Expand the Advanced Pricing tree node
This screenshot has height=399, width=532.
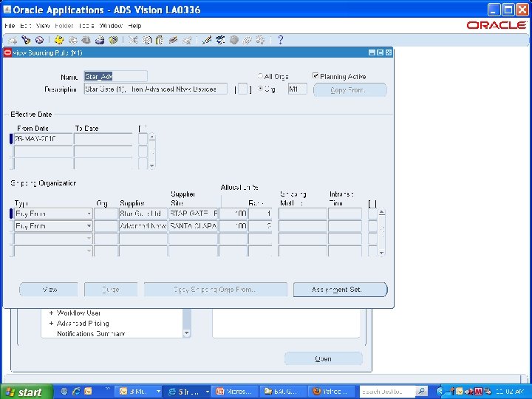(51, 324)
